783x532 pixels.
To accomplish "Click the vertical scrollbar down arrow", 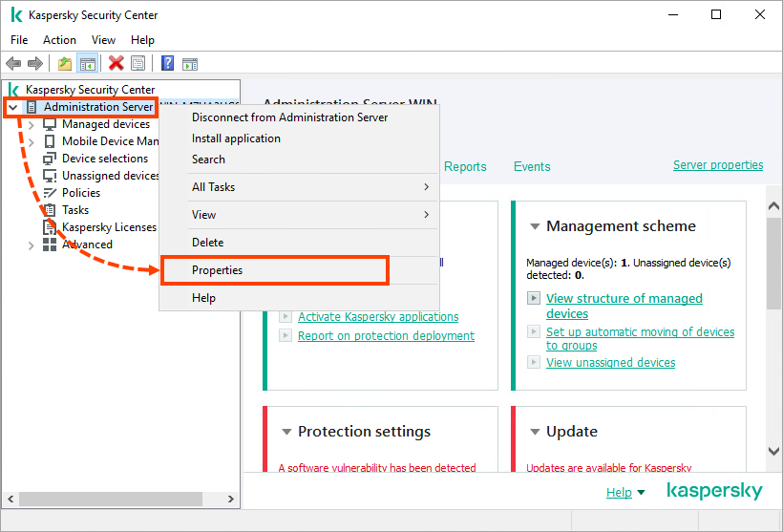I will 773,451.
